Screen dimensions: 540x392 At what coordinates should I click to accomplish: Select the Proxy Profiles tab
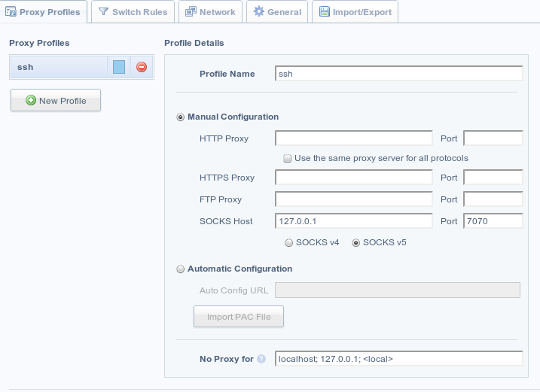(44, 12)
